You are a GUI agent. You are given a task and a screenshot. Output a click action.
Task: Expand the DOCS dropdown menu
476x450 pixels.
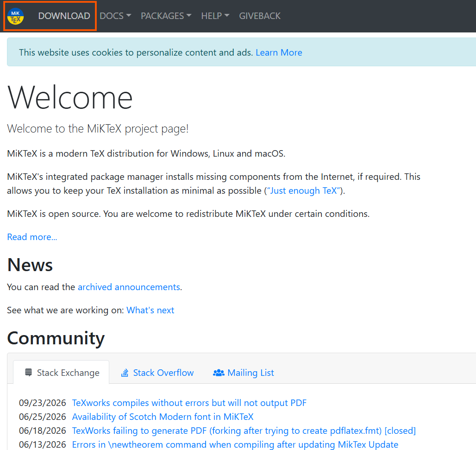(x=115, y=16)
